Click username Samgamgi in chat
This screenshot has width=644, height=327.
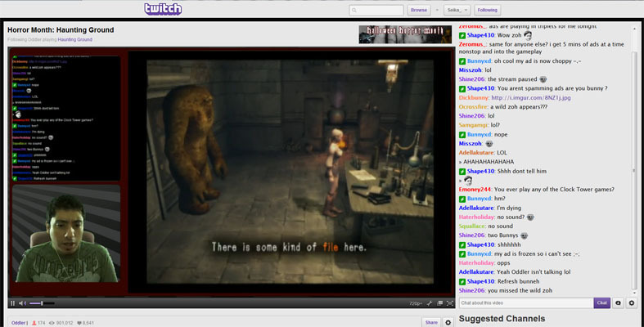pyautogui.click(x=474, y=125)
